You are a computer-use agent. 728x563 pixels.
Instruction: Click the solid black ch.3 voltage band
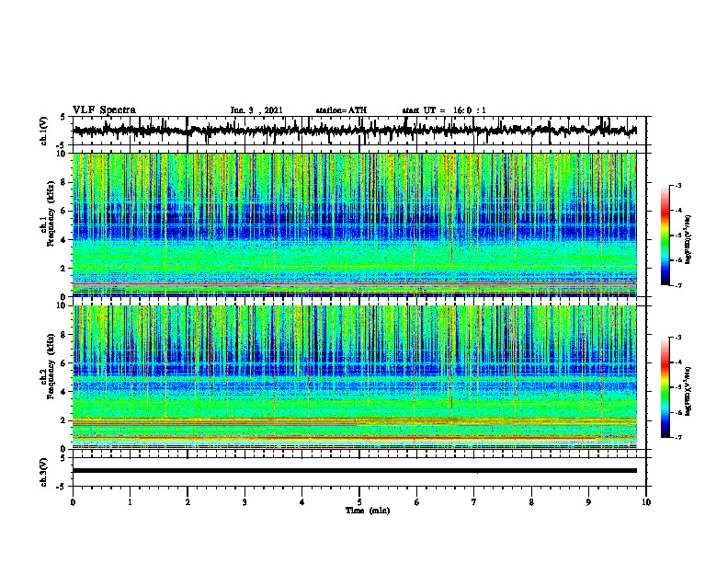click(x=354, y=471)
